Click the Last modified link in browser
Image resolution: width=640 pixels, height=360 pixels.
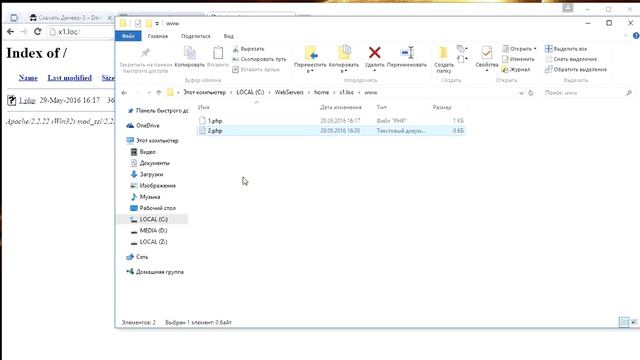pos(69,78)
